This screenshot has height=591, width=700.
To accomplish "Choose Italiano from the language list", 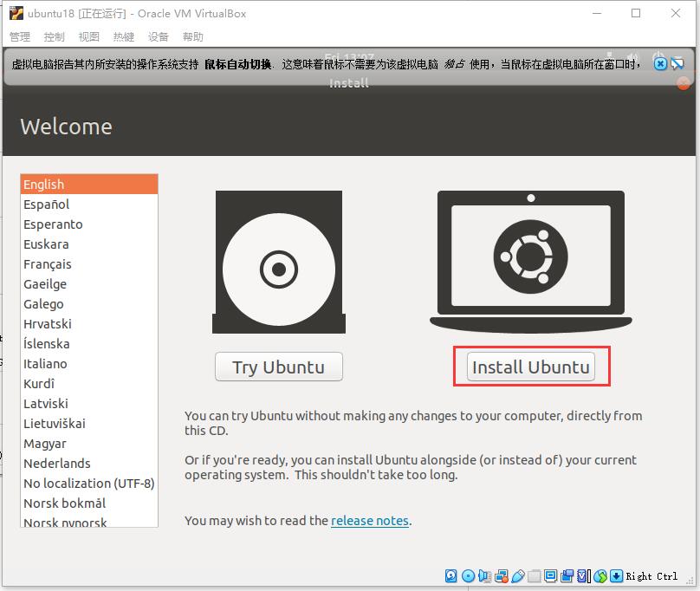I will [89, 364].
